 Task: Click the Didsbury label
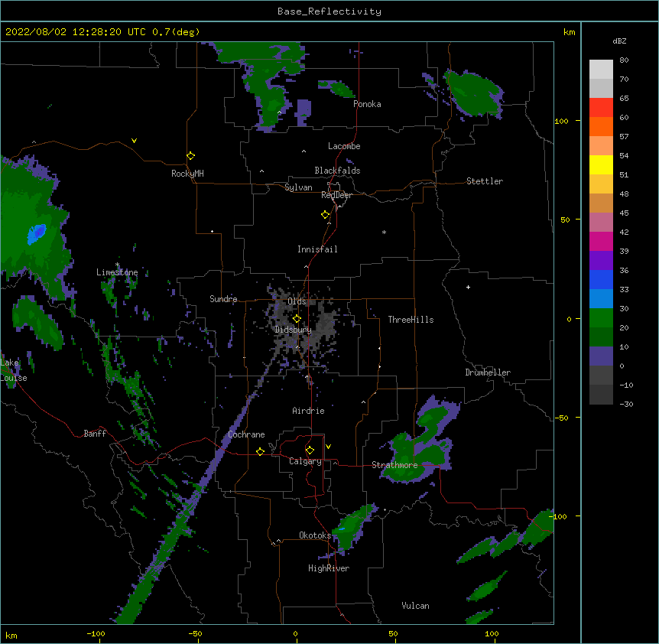(293, 330)
